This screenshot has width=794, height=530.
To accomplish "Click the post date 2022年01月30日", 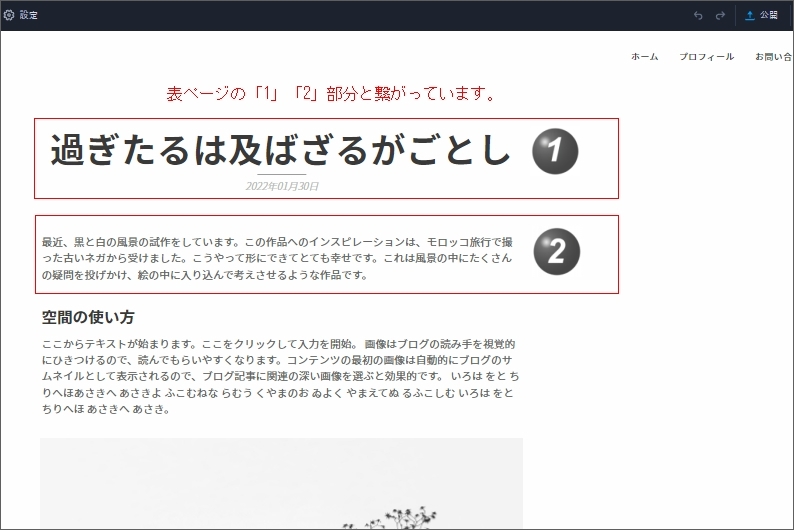I will [282, 186].
